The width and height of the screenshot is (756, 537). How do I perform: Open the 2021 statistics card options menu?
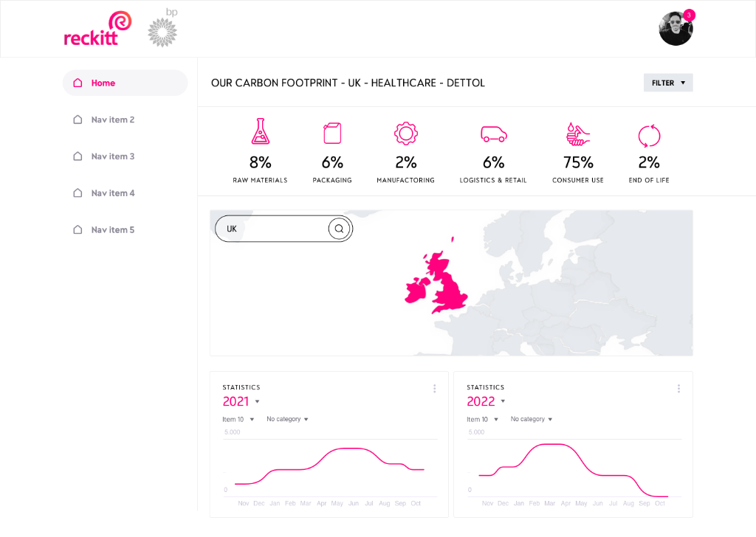click(x=434, y=388)
